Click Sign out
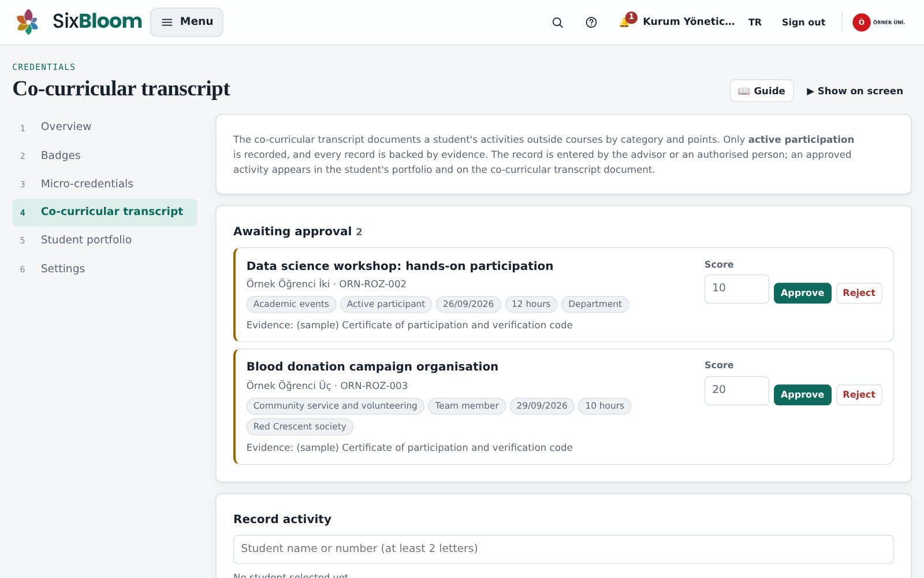The width and height of the screenshot is (924, 578). 803,22
